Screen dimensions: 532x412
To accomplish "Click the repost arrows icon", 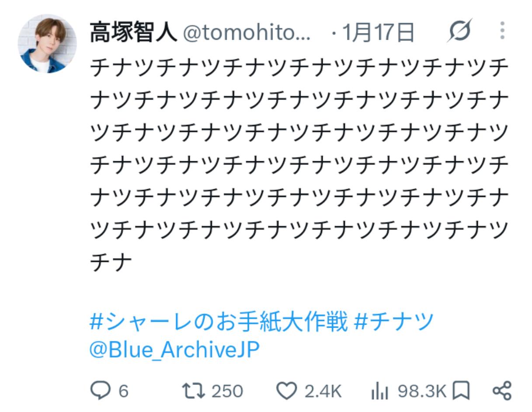I will [193, 390].
